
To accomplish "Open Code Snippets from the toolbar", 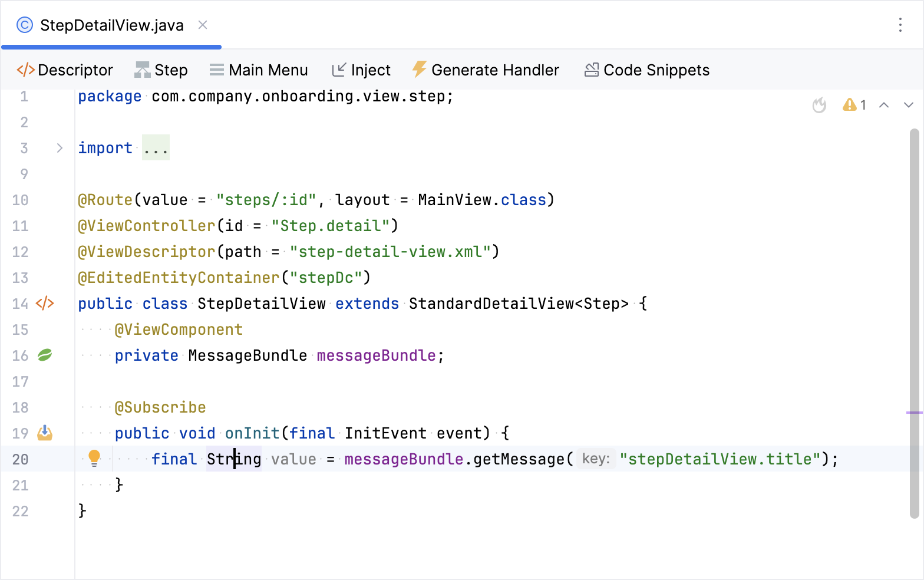I will tap(647, 70).
